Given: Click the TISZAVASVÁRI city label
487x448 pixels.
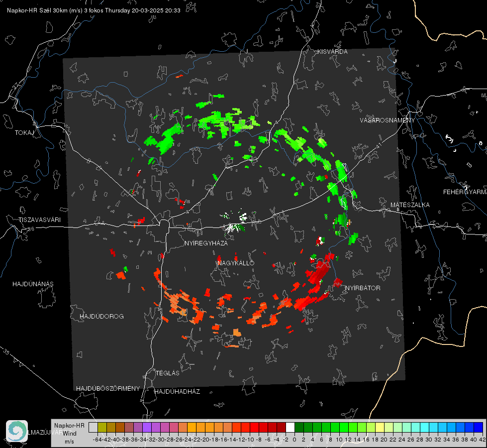Looking at the screenshot, I should pyautogui.click(x=39, y=220).
